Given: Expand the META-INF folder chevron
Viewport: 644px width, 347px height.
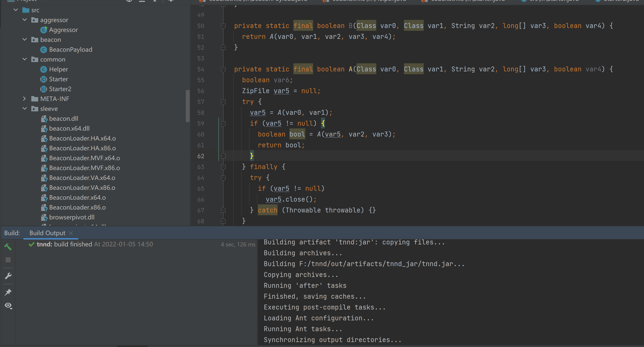Looking at the screenshot, I should [x=24, y=99].
